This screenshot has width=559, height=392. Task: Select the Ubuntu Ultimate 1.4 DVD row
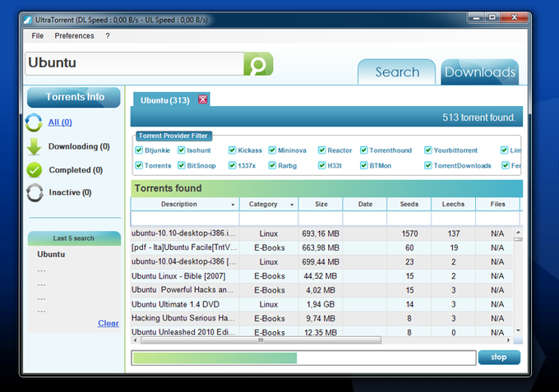pos(322,304)
